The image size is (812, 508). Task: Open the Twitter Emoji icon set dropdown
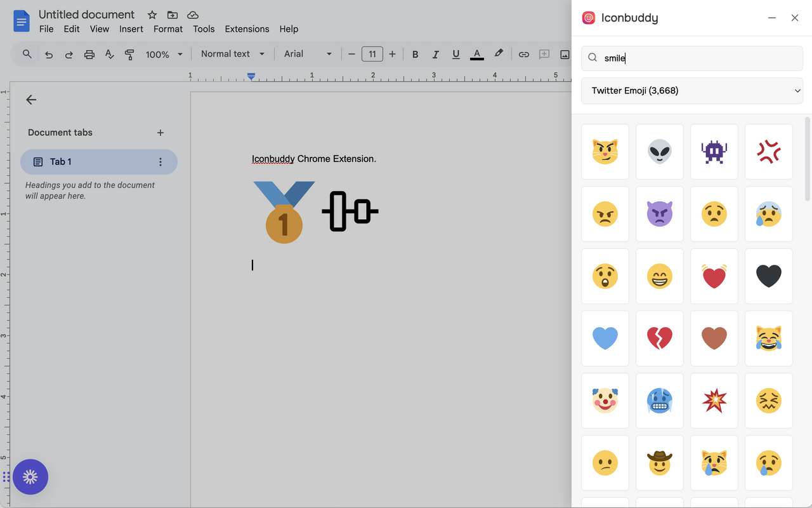(x=691, y=90)
